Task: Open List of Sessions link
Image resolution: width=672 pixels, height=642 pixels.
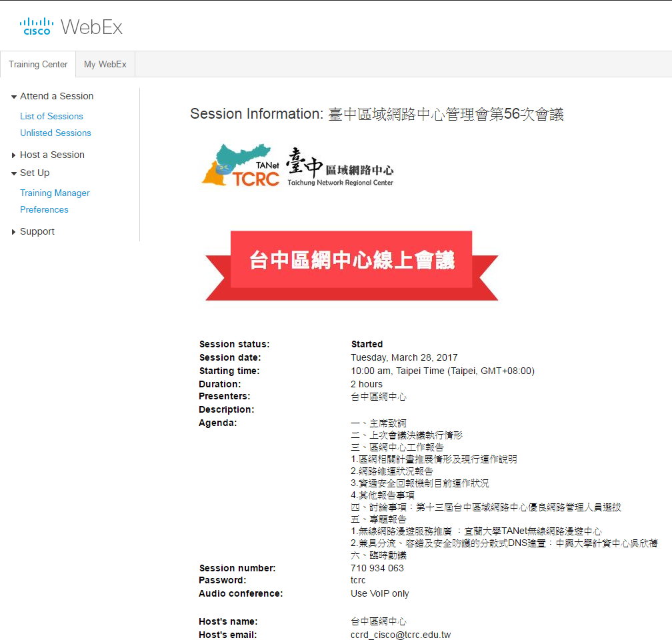Action: click(51, 116)
